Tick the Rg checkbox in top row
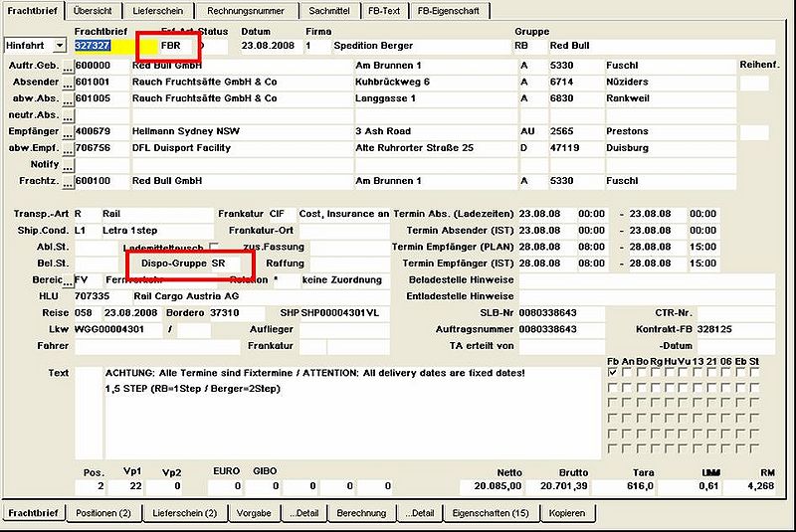796x532 pixels. [x=656, y=373]
